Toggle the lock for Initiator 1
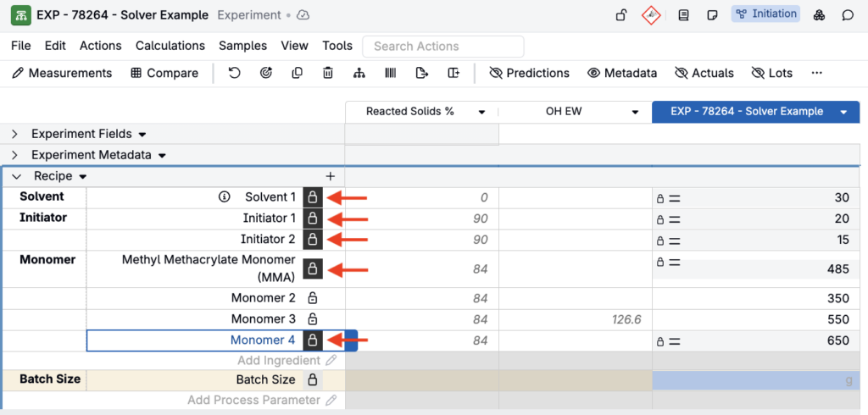The image size is (868, 415). click(x=313, y=219)
